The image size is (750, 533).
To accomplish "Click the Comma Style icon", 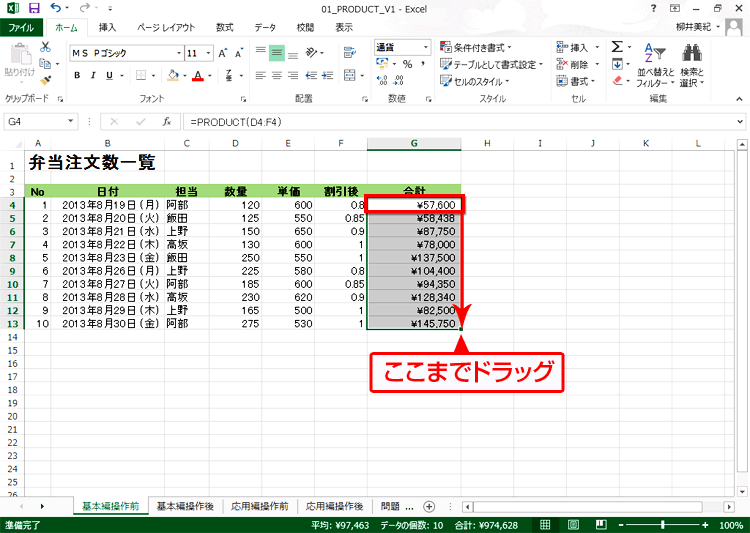I will tap(423, 64).
